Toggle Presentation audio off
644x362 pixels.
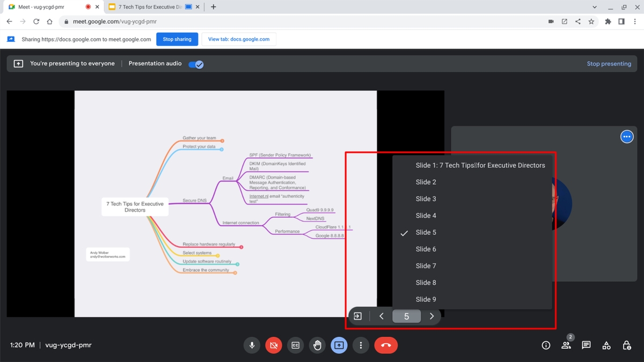coord(196,64)
